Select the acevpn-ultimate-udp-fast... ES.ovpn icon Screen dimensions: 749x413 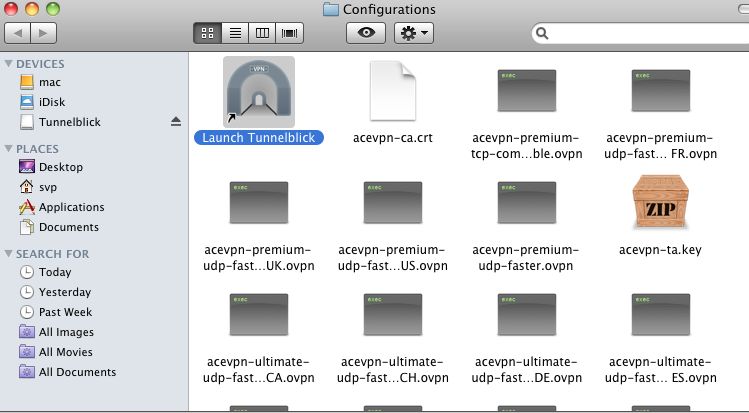661,315
